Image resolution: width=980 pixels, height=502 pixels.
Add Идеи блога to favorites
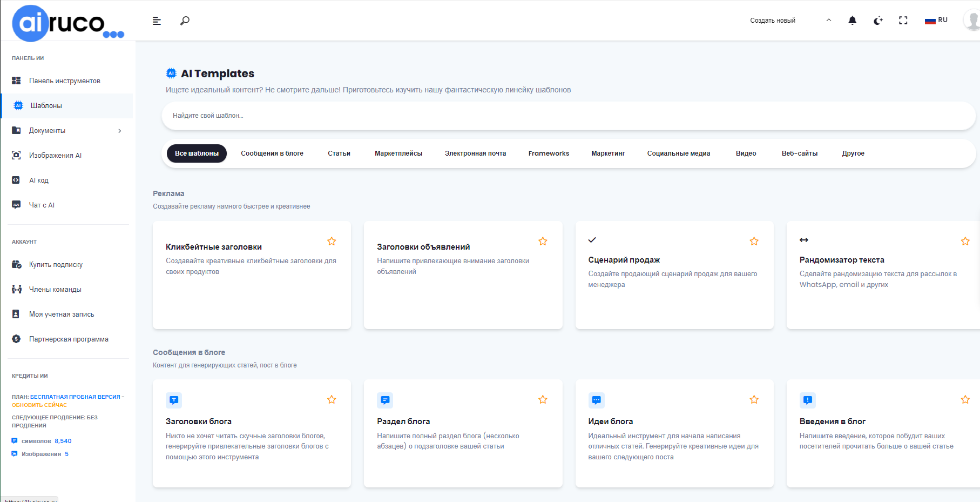754,400
